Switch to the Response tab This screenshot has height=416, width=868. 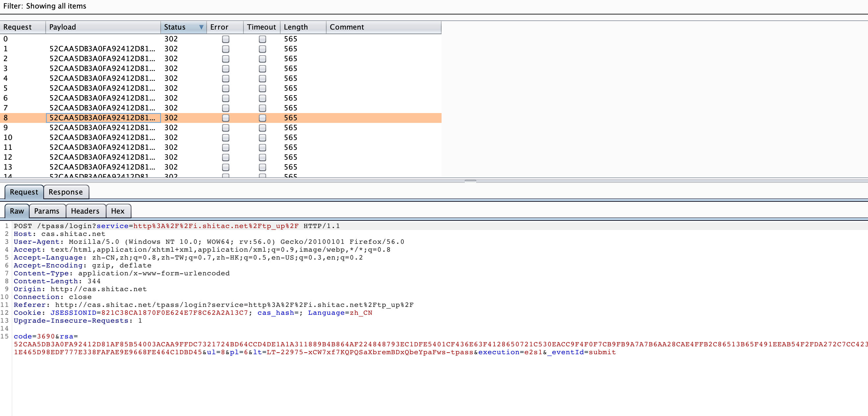point(65,192)
